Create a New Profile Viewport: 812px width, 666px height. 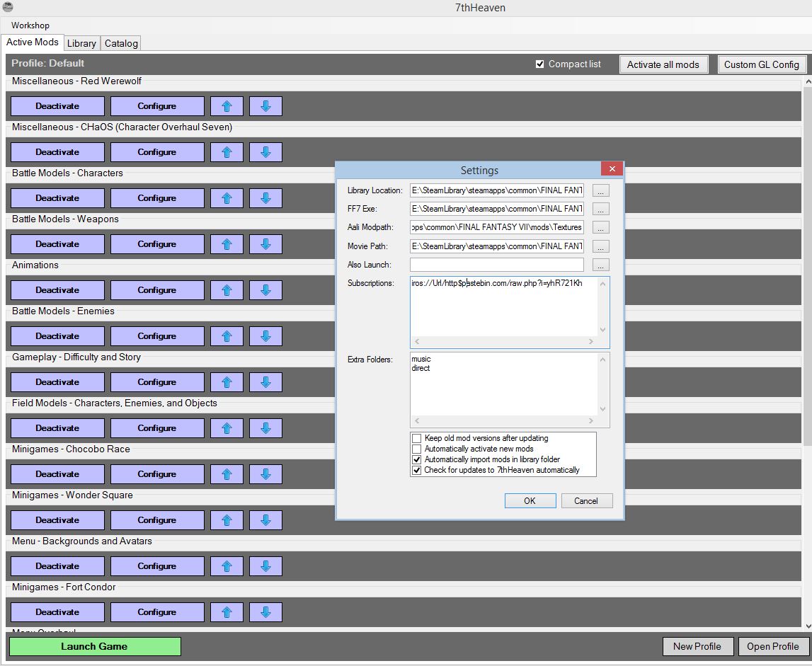coord(697,646)
